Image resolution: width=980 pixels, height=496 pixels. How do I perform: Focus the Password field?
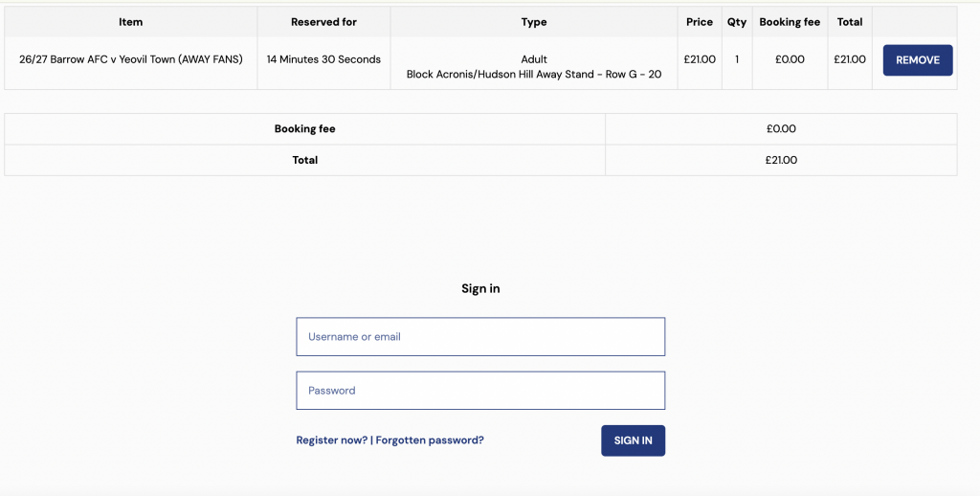[480, 391]
